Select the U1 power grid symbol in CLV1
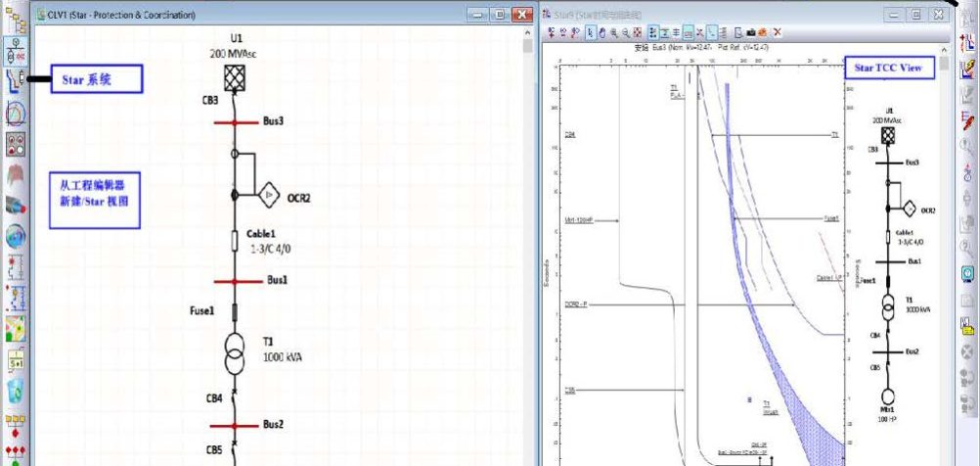This screenshot has width=980, height=466. 235,78
